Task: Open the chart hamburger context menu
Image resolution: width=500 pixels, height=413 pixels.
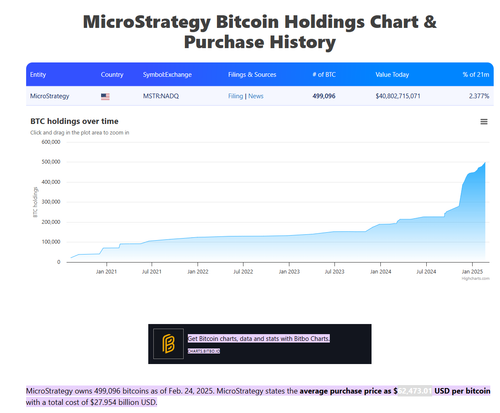Action: [484, 122]
